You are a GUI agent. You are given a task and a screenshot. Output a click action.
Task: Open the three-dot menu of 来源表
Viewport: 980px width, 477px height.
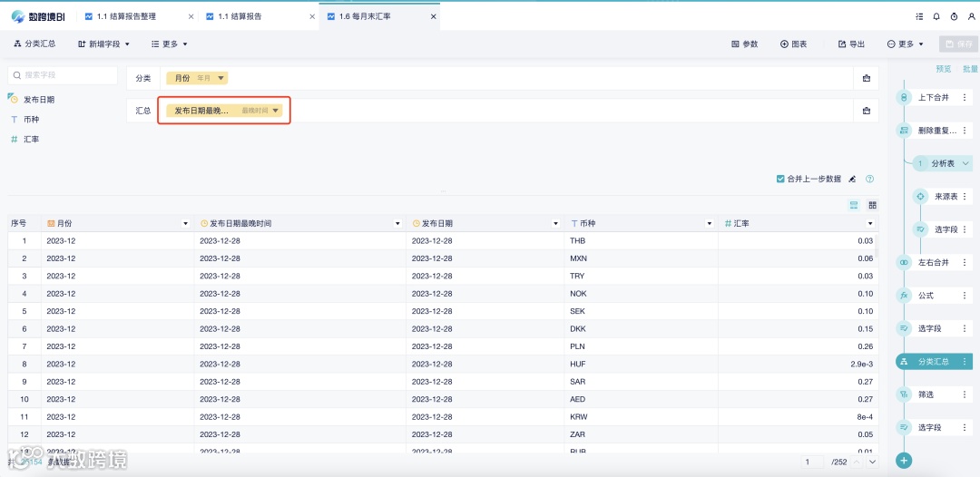(965, 197)
